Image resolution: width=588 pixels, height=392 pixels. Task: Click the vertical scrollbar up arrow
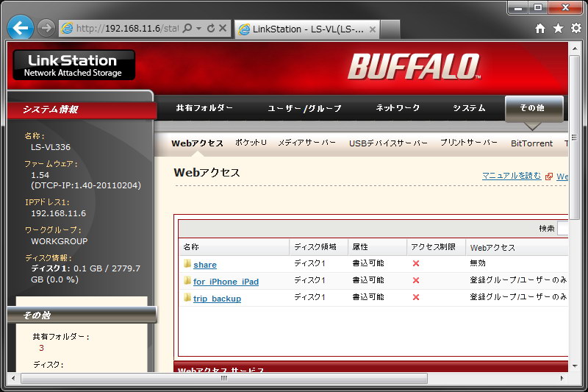tap(575, 49)
